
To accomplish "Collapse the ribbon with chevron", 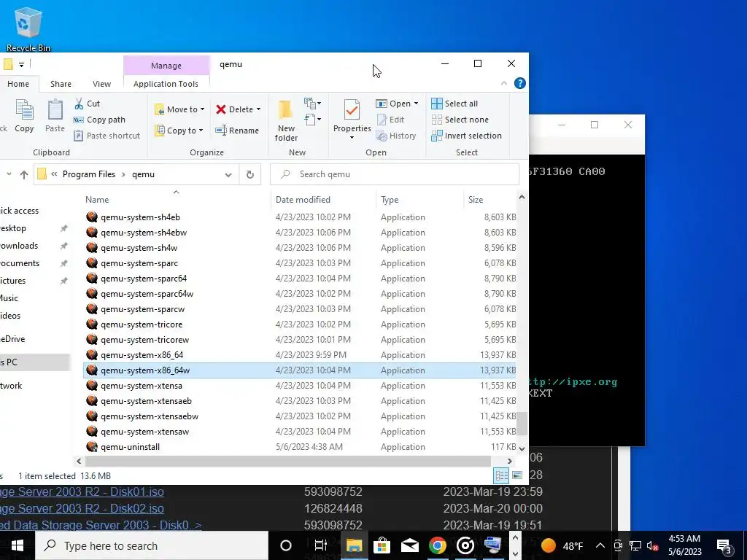I will [x=503, y=83].
